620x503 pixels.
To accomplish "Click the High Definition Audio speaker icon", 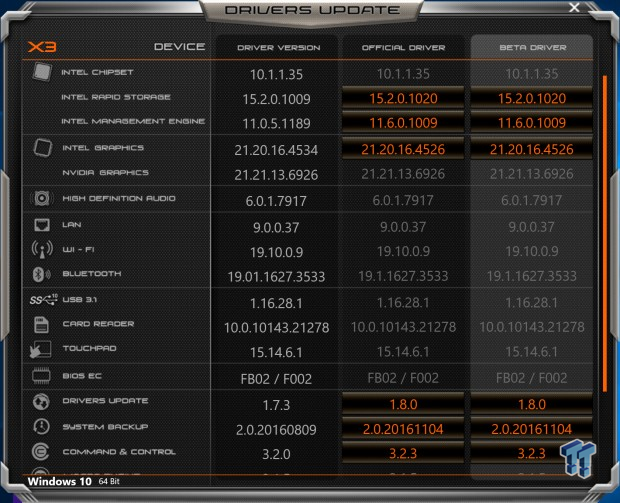I will coord(42,198).
